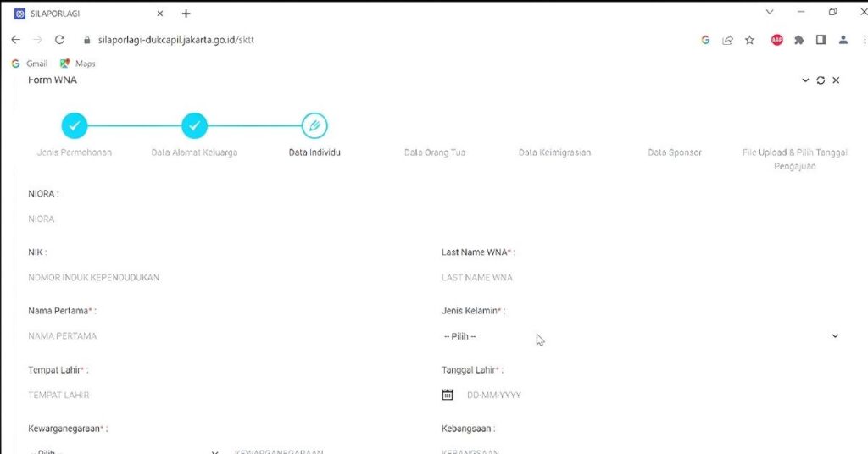Screen dimensions: 868x454
Task: Bookmark this page with the star
Action: coord(749,40)
